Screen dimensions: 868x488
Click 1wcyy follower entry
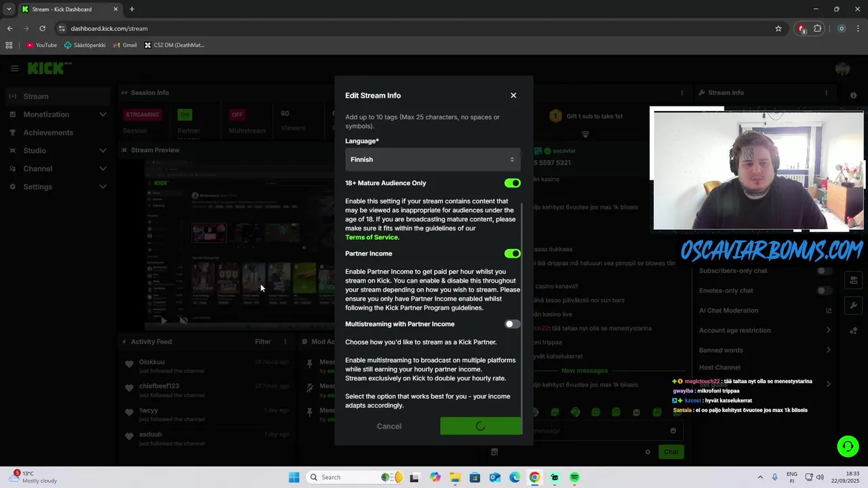pos(150,411)
